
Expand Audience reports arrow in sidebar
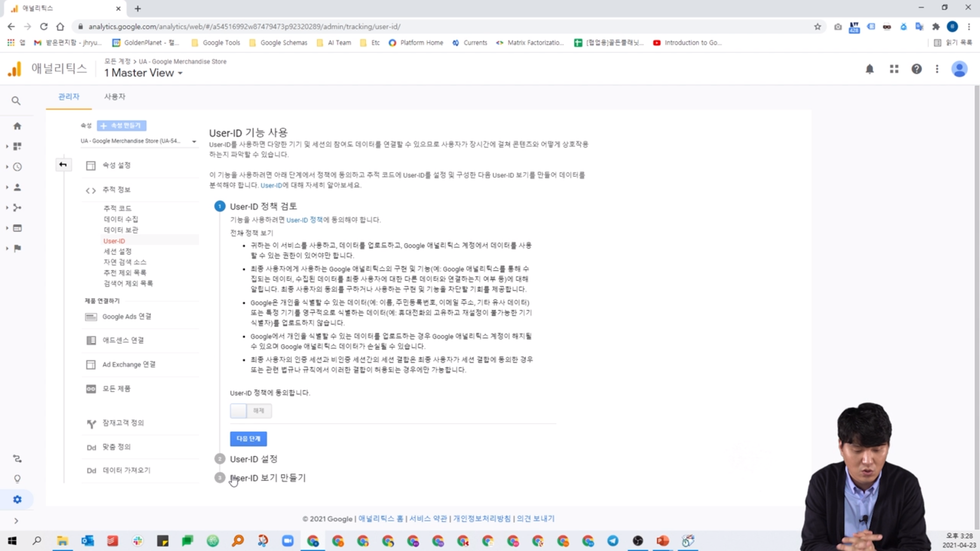[x=7, y=187]
